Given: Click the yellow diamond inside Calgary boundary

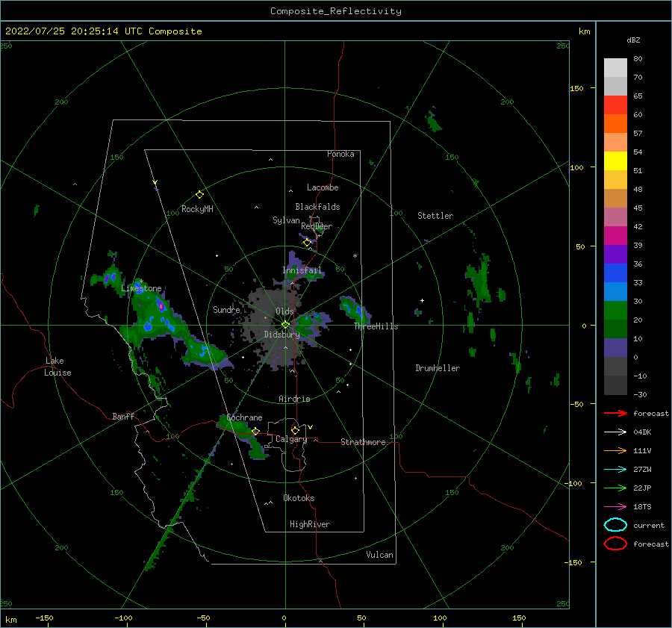Looking at the screenshot, I should [x=295, y=430].
